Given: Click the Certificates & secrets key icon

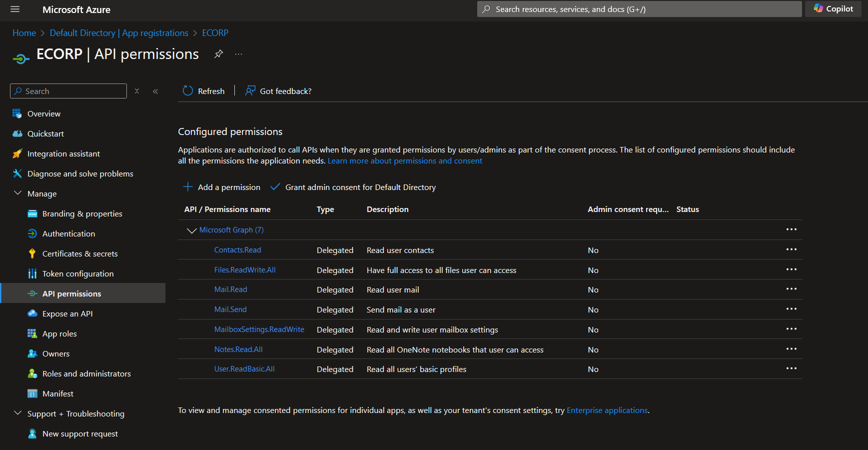Looking at the screenshot, I should coord(32,253).
